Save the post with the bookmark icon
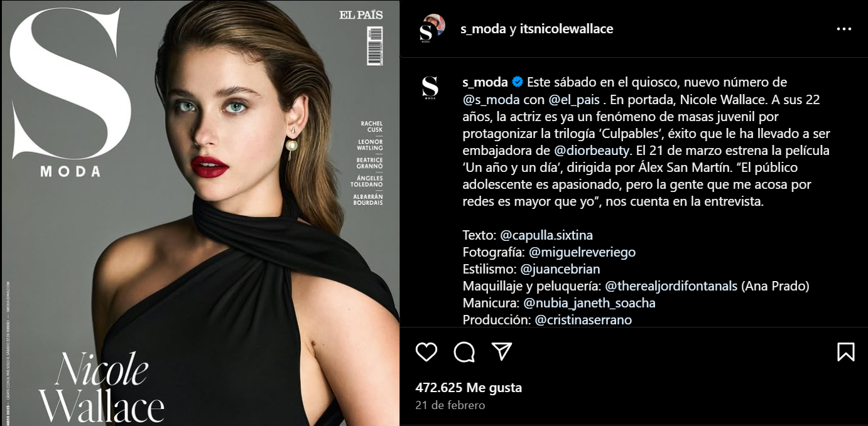This screenshot has height=426, width=868. pos(846,351)
